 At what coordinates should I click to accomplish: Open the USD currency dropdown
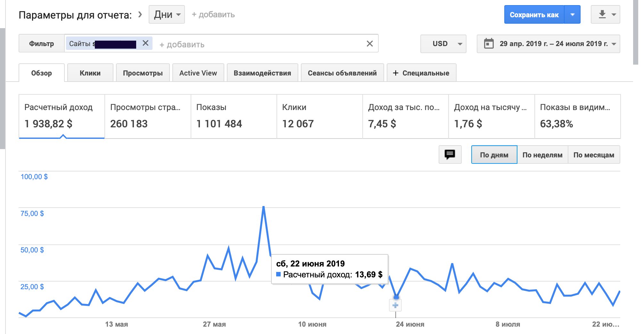tap(443, 44)
